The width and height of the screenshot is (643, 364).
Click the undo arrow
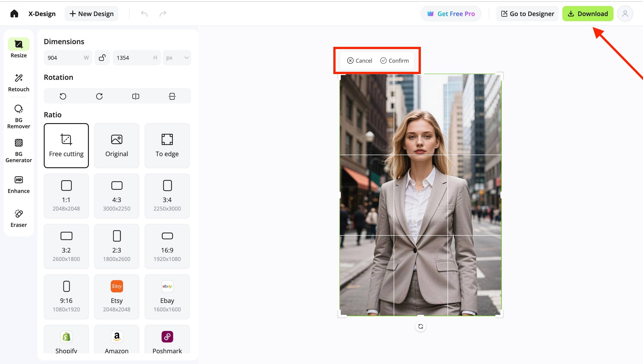pos(144,14)
